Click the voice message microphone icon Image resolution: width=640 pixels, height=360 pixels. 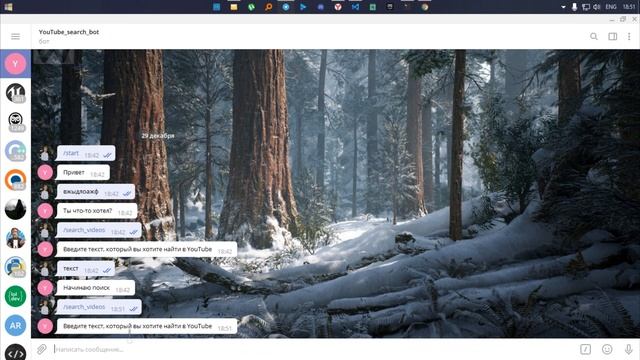click(629, 349)
